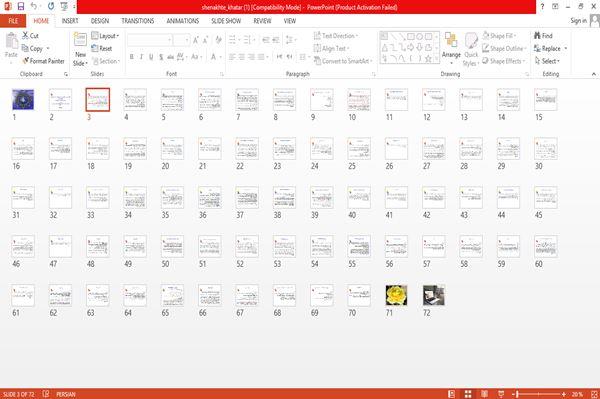Click the zoom slider in status bar

click(539, 394)
